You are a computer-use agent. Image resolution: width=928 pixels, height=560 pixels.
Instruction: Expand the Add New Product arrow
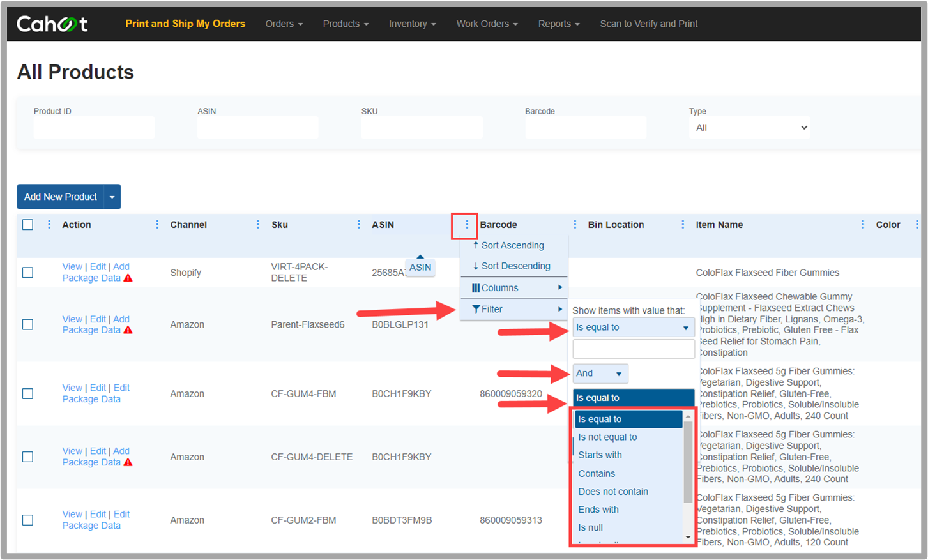(x=112, y=197)
